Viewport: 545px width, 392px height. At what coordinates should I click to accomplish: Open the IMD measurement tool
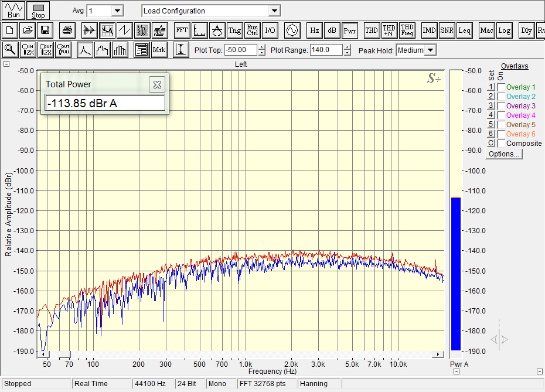429,30
